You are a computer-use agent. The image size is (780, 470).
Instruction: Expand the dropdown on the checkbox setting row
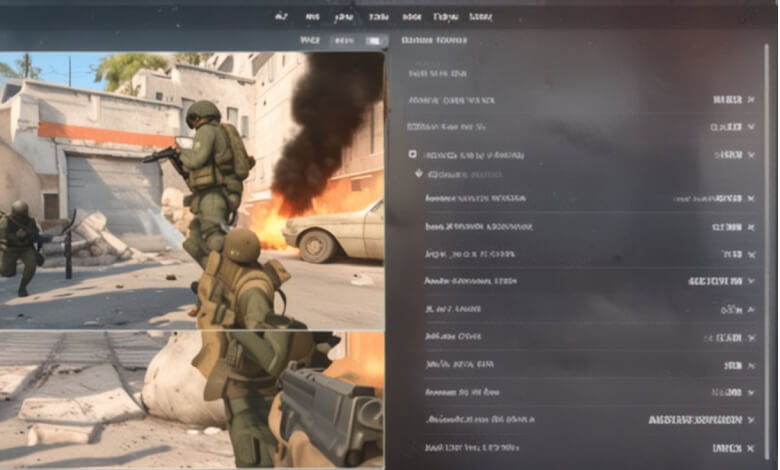(751, 155)
